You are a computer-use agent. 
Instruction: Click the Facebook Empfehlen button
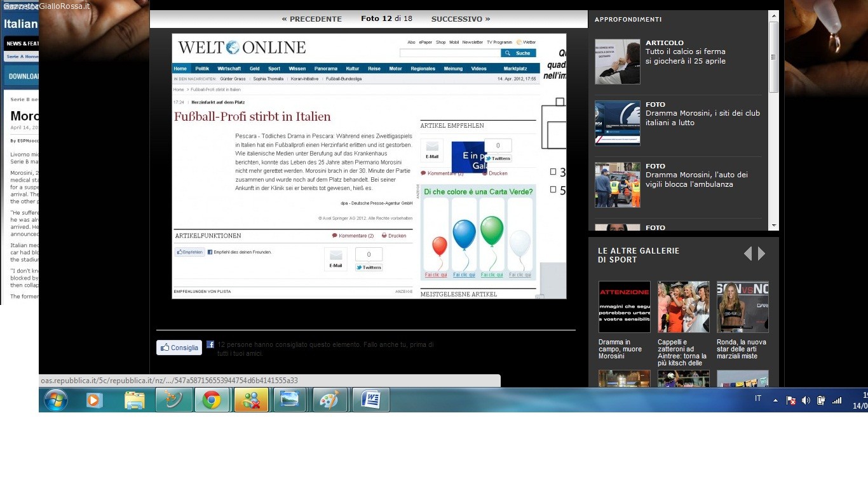(x=190, y=252)
